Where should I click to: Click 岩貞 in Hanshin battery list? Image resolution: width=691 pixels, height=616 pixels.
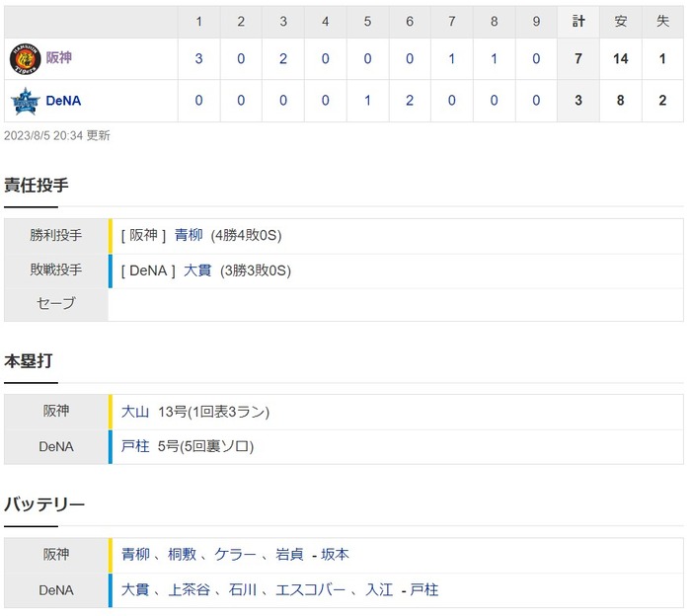289,555
